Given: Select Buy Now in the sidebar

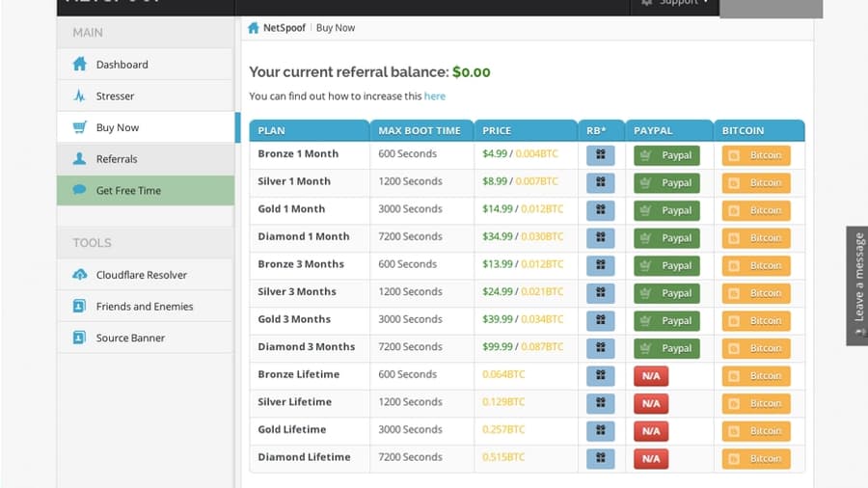Looking at the screenshot, I should 146,127.
